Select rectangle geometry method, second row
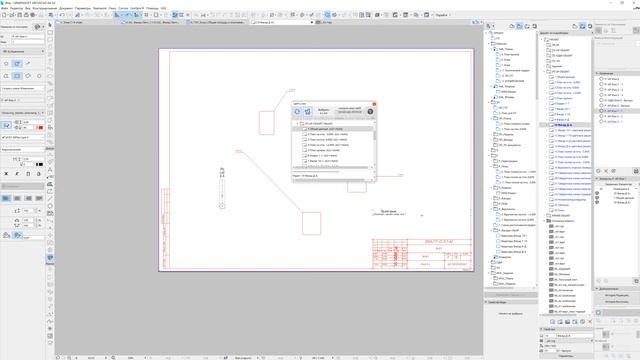This screenshot has height=360, width=640. click(17, 76)
